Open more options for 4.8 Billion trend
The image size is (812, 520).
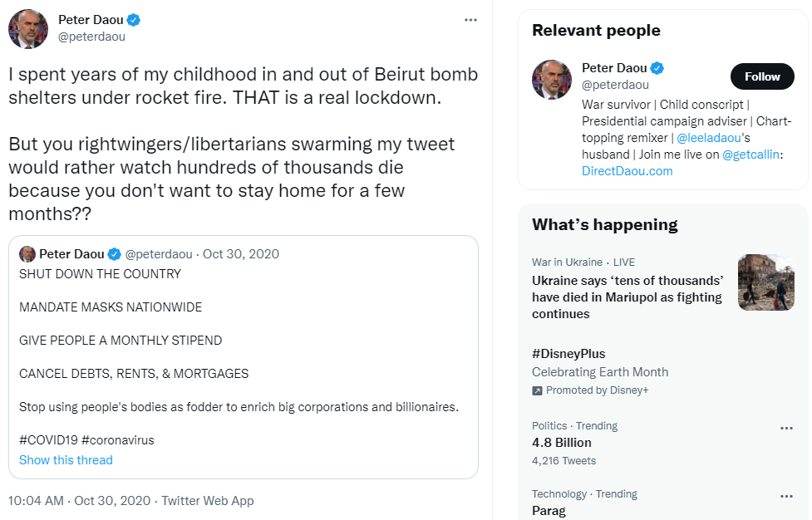786,429
